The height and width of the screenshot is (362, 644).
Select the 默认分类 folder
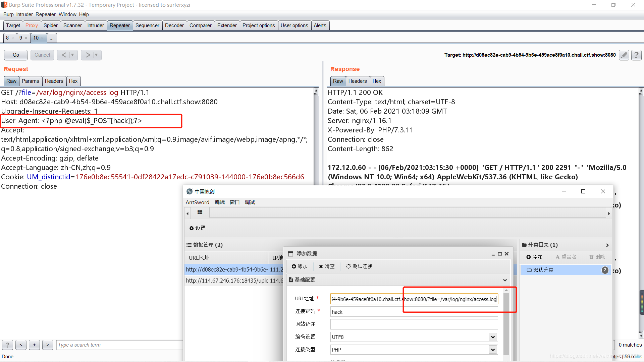[566, 270]
